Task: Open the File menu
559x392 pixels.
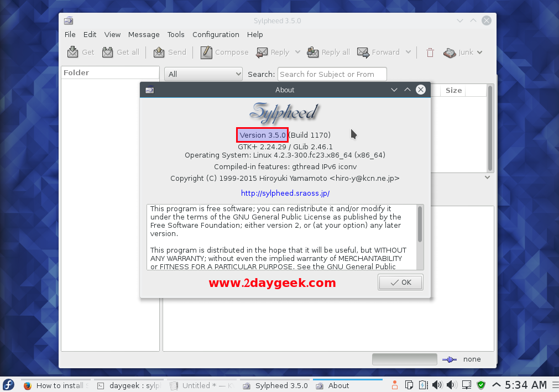Action: coord(70,35)
